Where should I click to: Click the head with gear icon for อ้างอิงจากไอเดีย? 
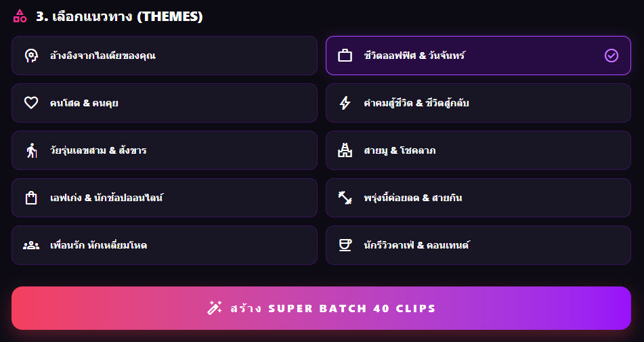(x=31, y=56)
